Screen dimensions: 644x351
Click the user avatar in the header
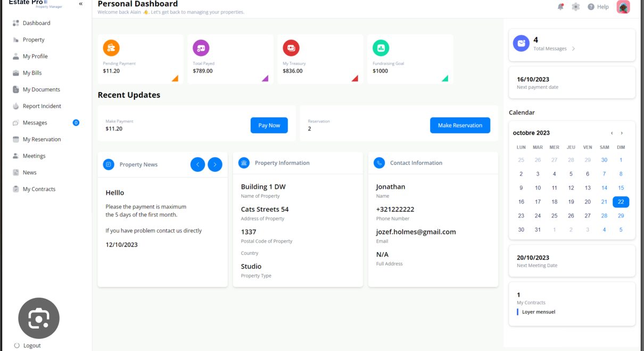(623, 7)
